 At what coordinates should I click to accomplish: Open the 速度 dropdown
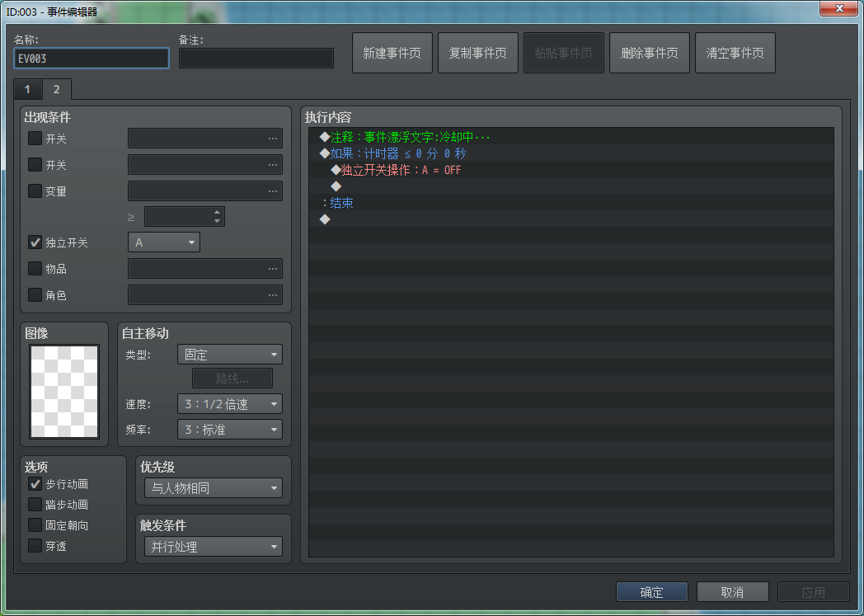(230, 404)
